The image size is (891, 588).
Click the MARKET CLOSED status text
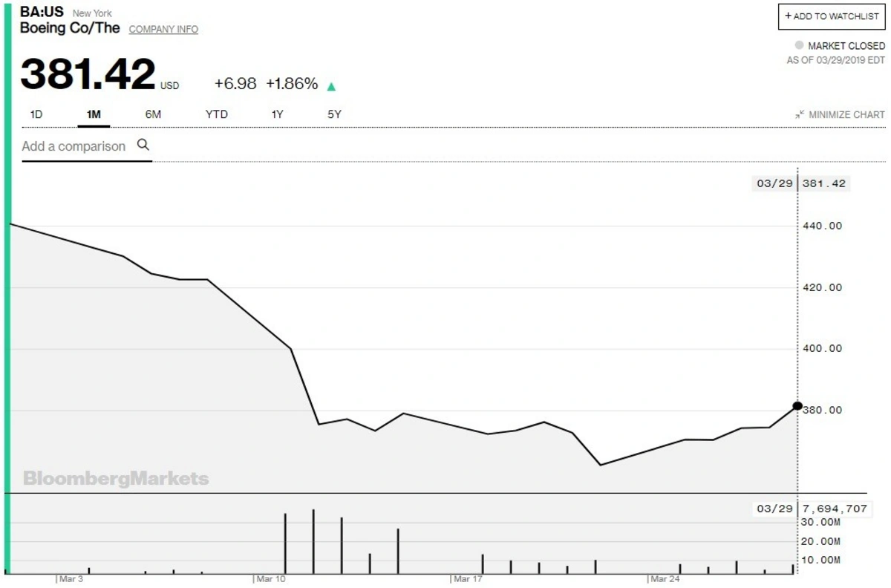pyautogui.click(x=846, y=46)
